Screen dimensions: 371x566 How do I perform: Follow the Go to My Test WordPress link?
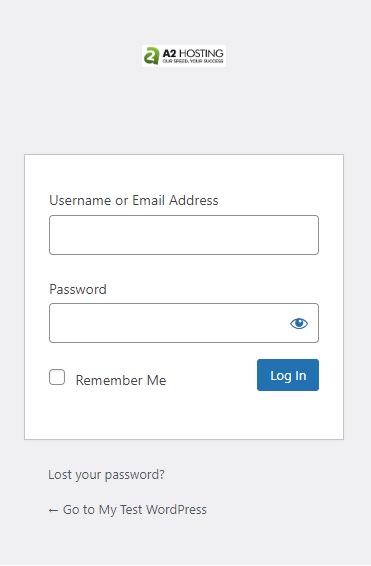coord(128,510)
